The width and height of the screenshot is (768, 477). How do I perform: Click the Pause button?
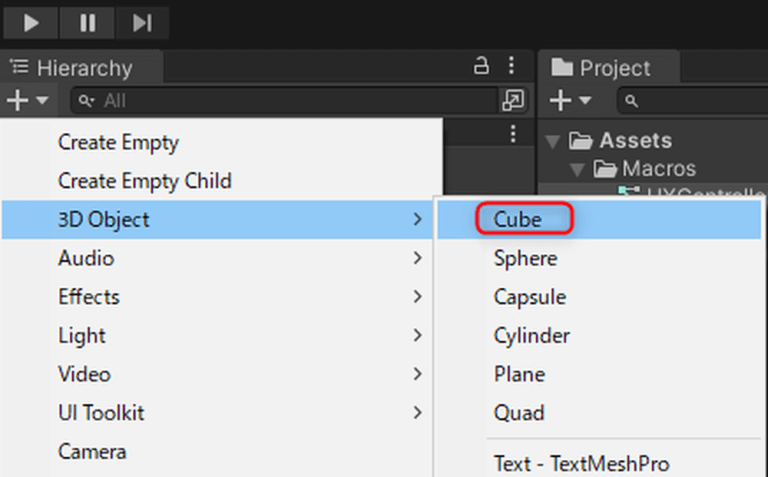pos(86,22)
